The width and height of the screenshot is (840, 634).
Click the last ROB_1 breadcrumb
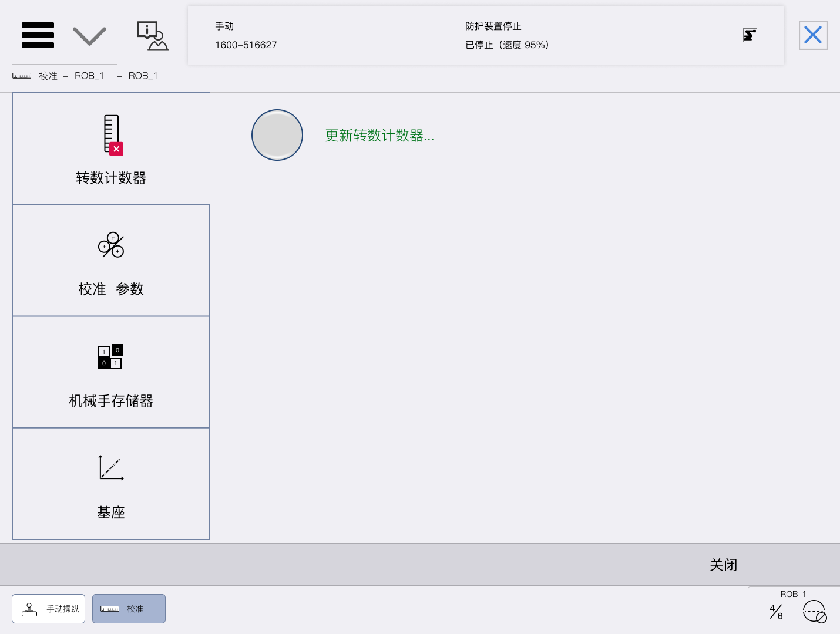(x=143, y=76)
